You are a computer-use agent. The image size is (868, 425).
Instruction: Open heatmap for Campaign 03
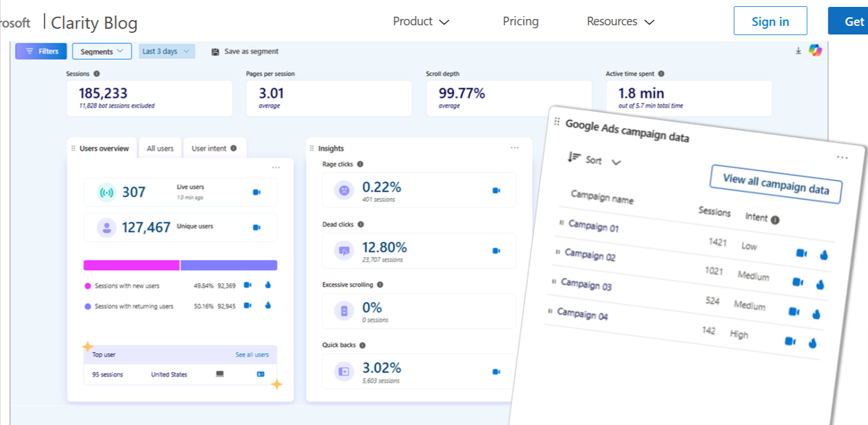(816, 314)
